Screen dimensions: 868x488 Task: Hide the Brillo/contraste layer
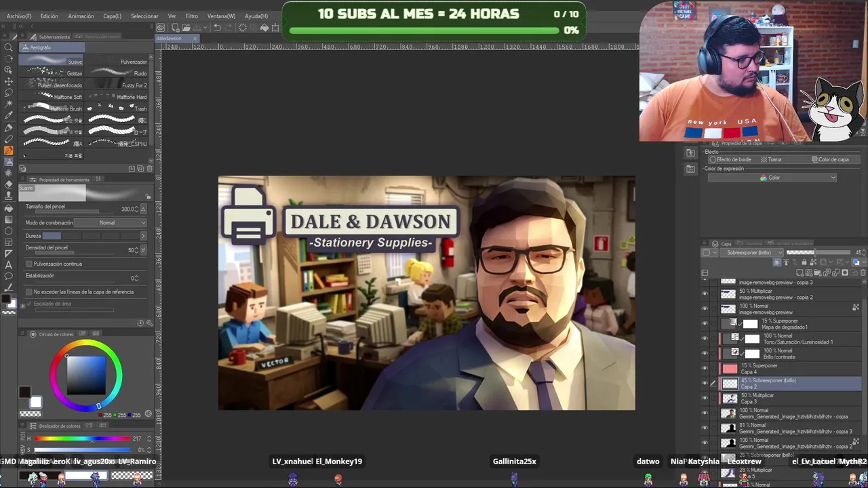pos(705,354)
